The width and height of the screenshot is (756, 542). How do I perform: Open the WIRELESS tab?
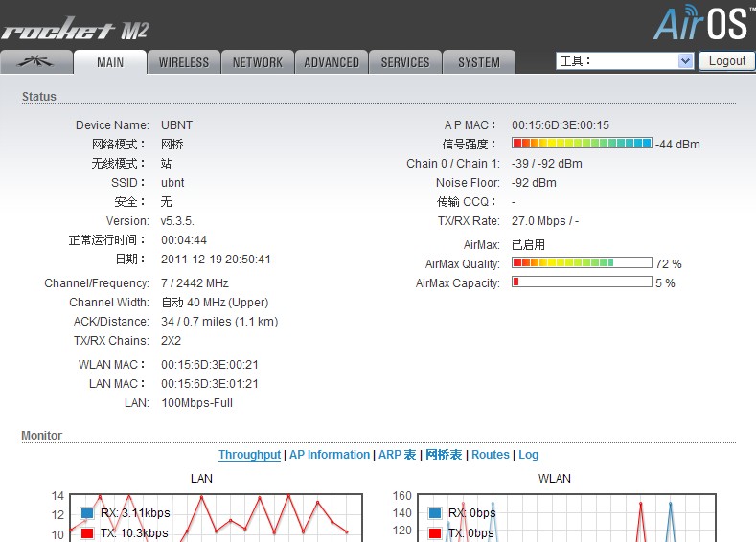coord(184,62)
